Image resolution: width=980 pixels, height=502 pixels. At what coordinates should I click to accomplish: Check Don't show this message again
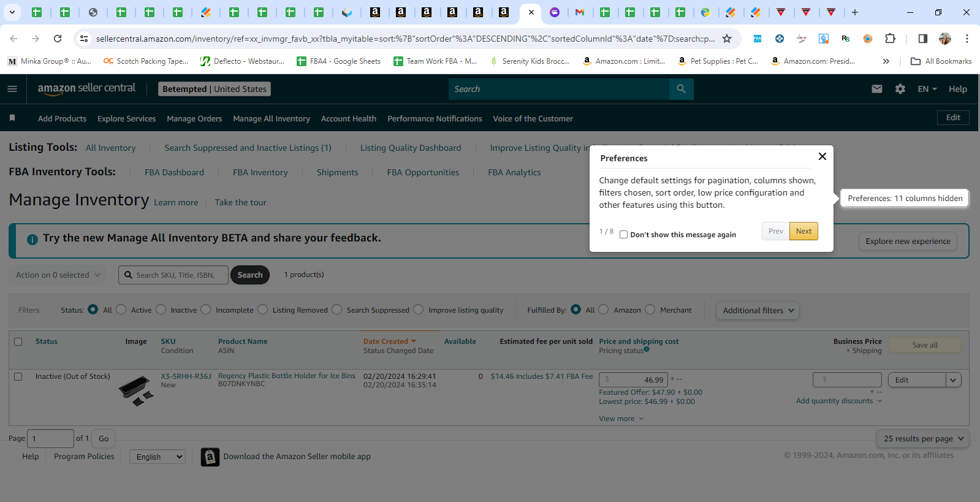click(x=623, y=235)
